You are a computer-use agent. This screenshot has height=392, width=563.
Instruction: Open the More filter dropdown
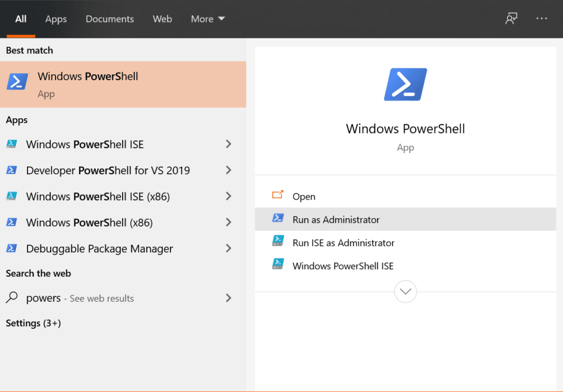(x=207, y=19)
